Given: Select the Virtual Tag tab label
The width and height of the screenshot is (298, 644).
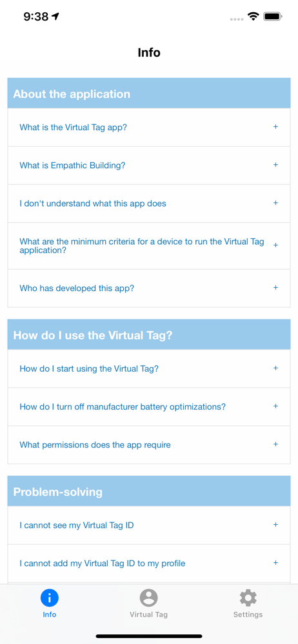Looking at the screenshot, I should coord(148,615).
